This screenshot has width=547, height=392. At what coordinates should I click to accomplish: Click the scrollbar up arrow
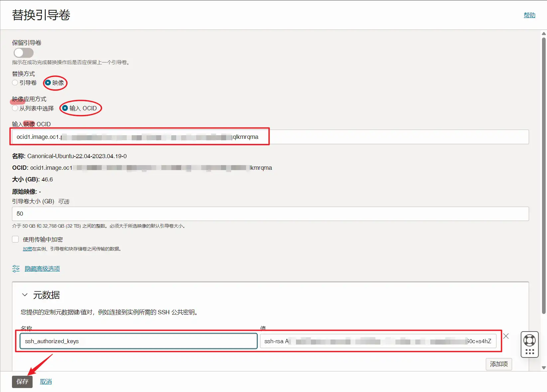(x=544, y=34)
